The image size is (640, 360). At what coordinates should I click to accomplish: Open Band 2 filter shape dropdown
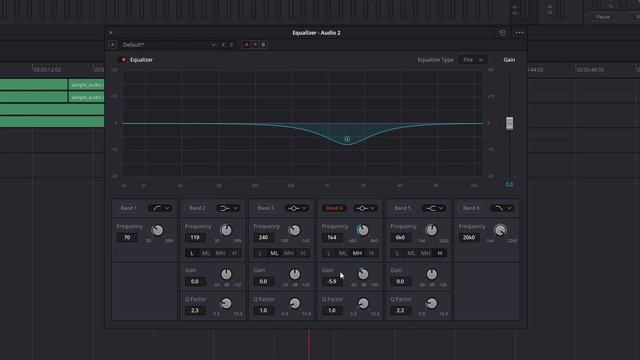(228, 208)
